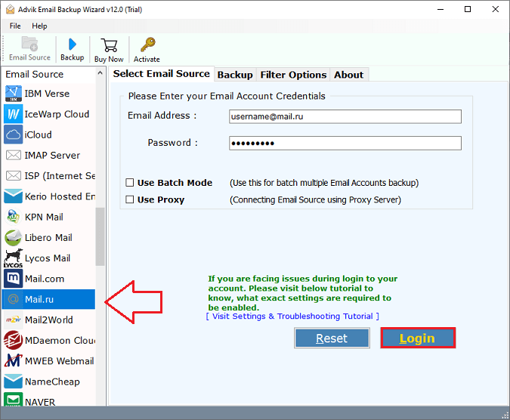510x420 pixels.
Task: Select the IceWarp Cloud icon
Action: click(14, 114)
